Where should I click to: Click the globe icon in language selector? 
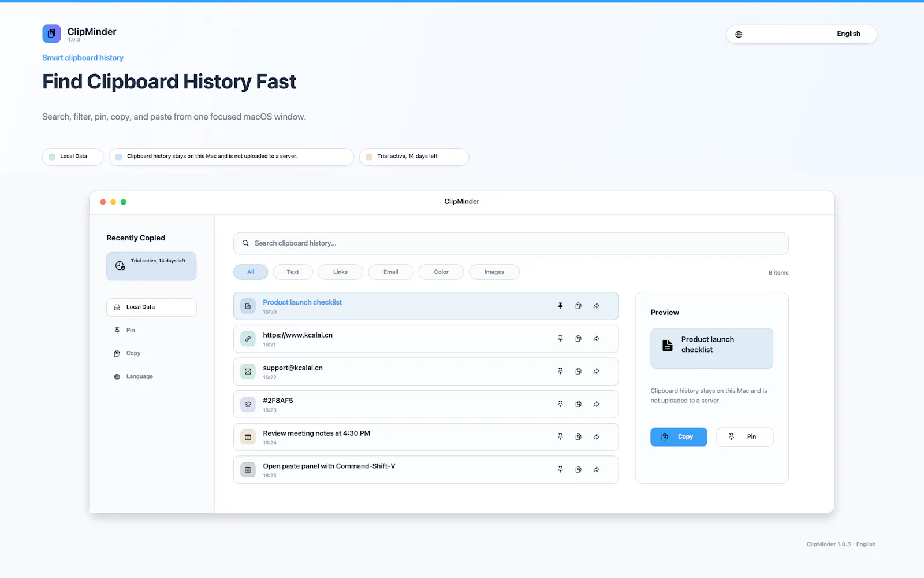739,34
